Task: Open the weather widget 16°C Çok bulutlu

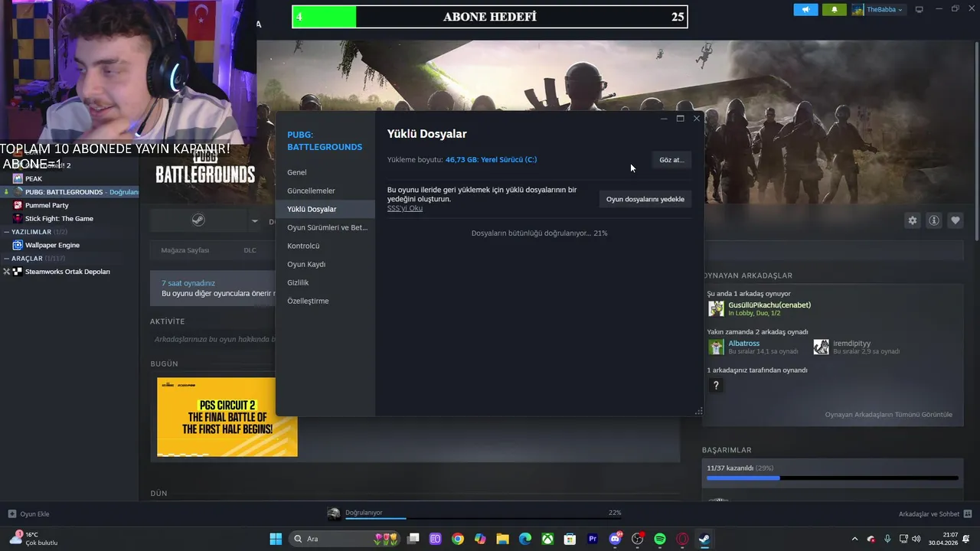Action: pos(34,539)
